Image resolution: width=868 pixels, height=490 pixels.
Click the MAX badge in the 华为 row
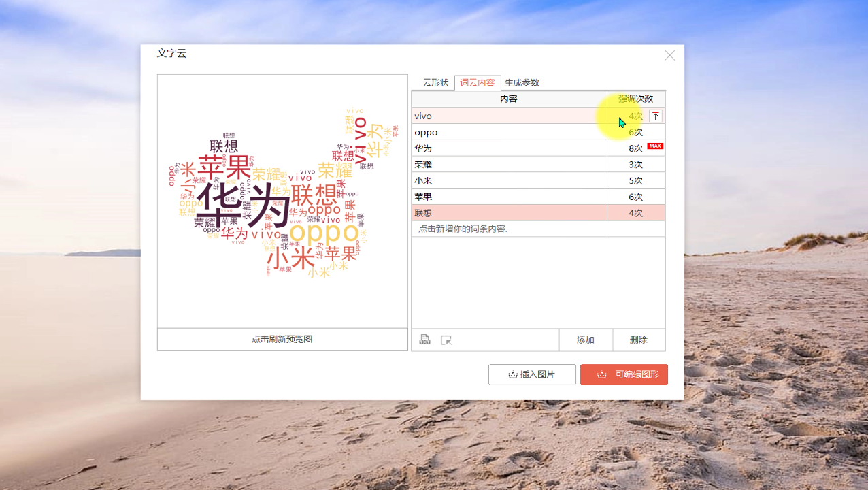coord(655,146)
